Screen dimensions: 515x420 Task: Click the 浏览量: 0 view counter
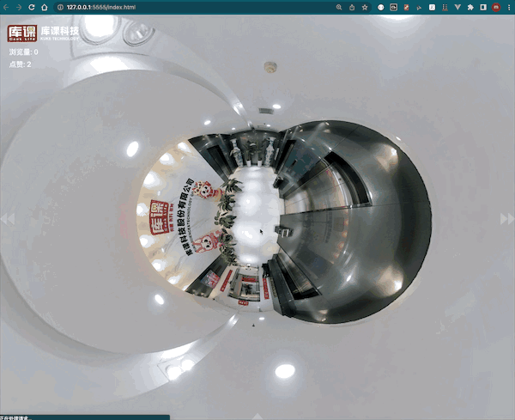23,52
